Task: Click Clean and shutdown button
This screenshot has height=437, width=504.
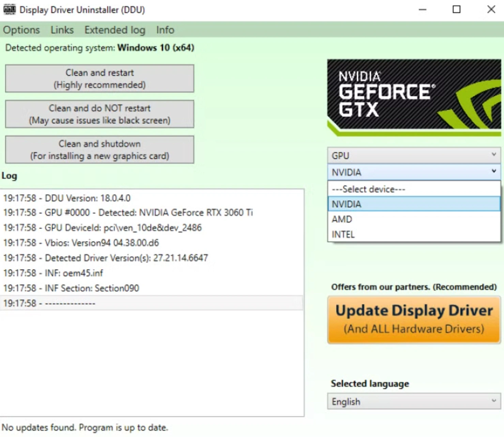Action: 100,149
